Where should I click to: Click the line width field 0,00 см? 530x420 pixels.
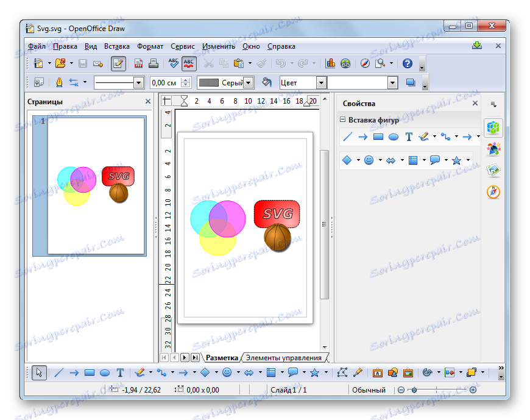166,82
